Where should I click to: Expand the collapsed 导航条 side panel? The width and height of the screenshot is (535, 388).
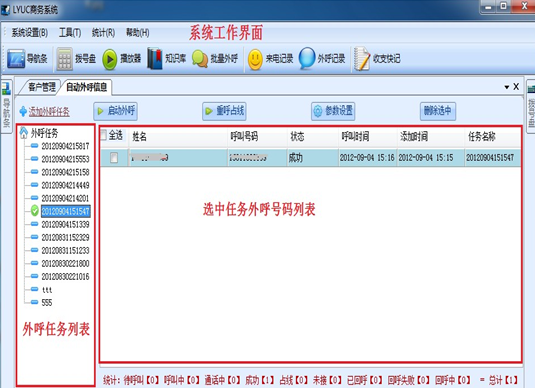click(6, 106)
